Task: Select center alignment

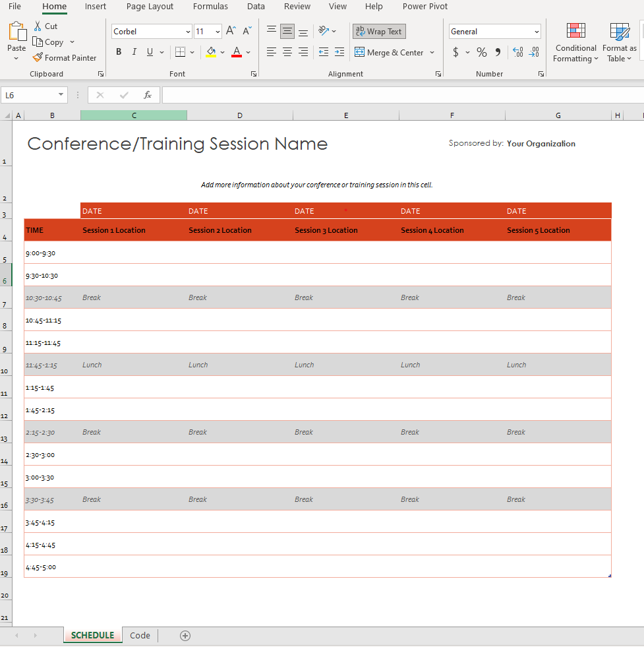Action: click(x=287, y=51)
